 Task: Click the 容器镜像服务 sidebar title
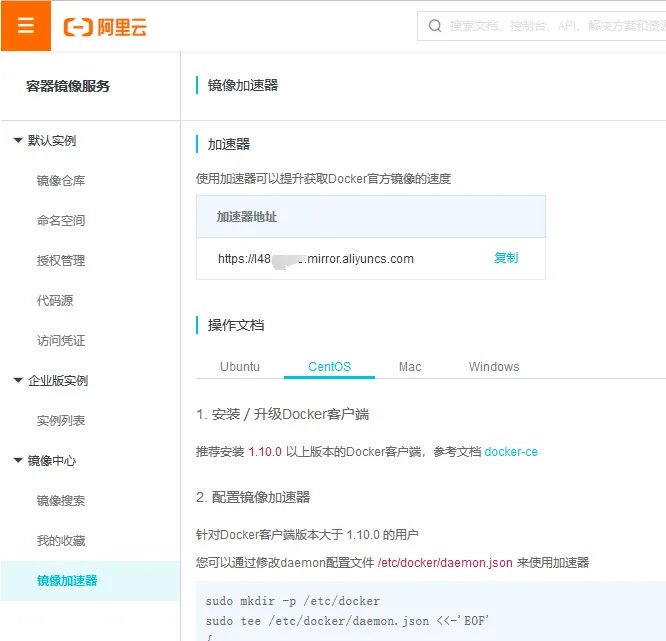point(68,86)
